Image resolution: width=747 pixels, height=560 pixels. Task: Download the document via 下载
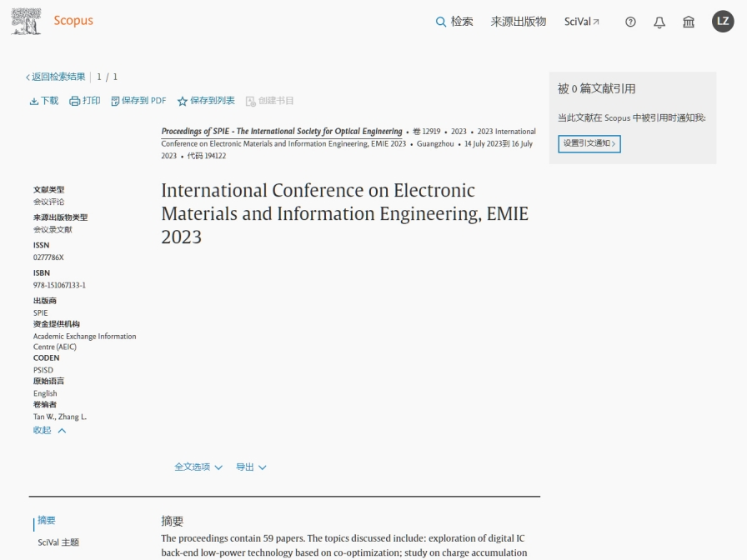[x=44, y=101]
